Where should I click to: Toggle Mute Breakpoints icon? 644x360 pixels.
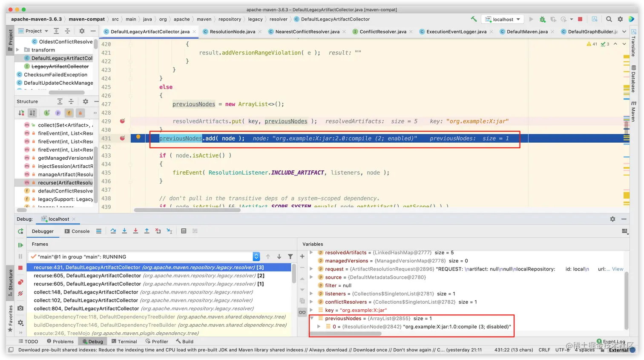pyautogui.click(x=20, y=293)
